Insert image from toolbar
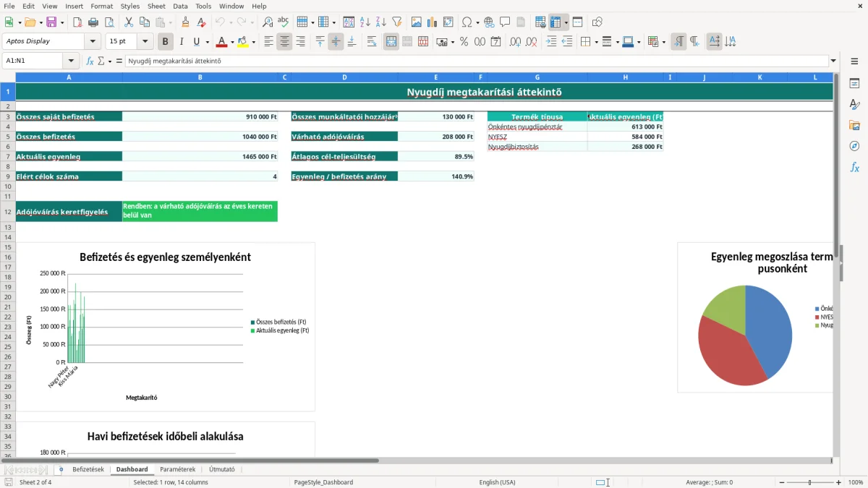 pos(416,22)
